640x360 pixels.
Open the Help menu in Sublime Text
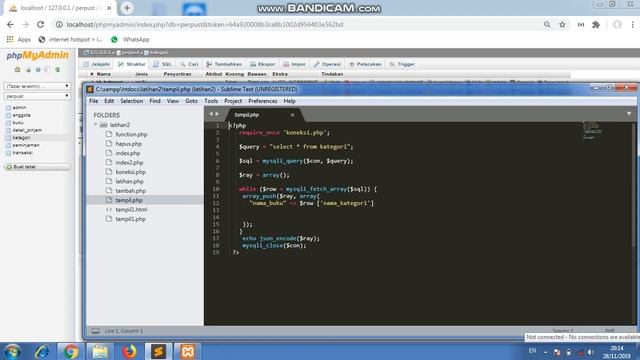(289, 101)
